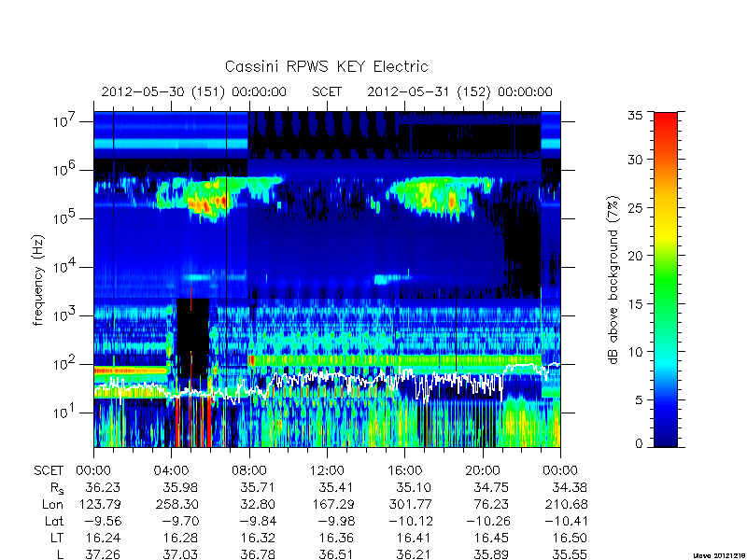Click the Lat row label
The width and height of the screenshot is (747, 560).
coord(54,522)
